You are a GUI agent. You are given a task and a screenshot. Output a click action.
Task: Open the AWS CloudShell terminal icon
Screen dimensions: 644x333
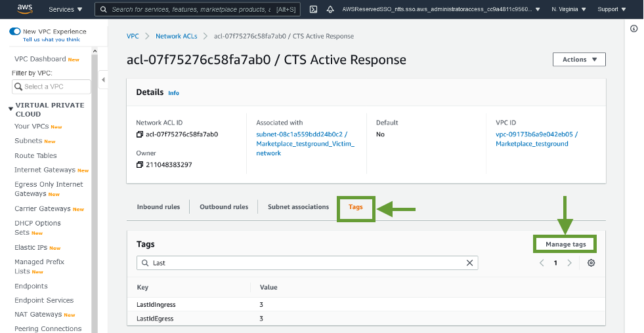[x=313, y=9]
